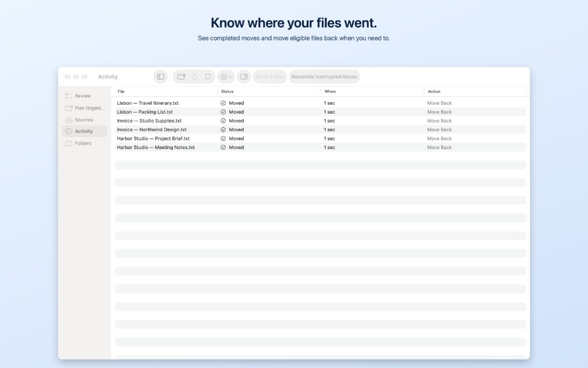
Task: Click Moved checkmark icon for Travel Itinerary
Action: [223, 103]
